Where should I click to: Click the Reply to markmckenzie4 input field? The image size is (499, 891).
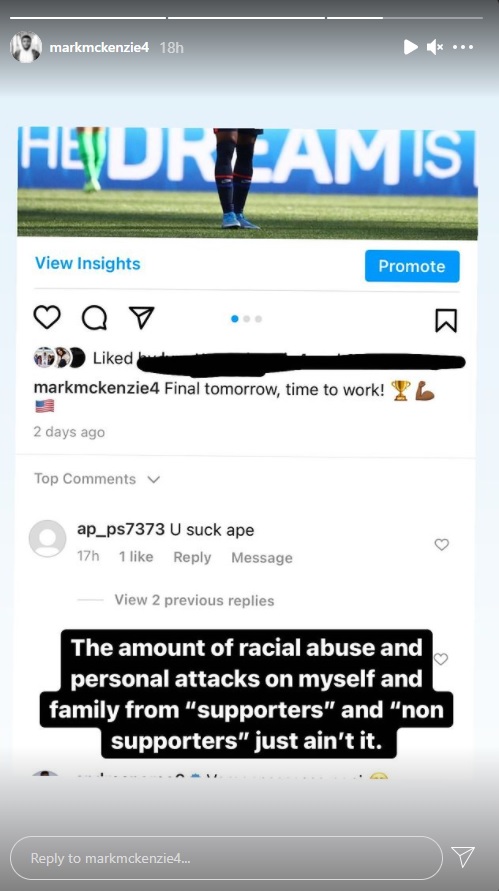(226, 858)
